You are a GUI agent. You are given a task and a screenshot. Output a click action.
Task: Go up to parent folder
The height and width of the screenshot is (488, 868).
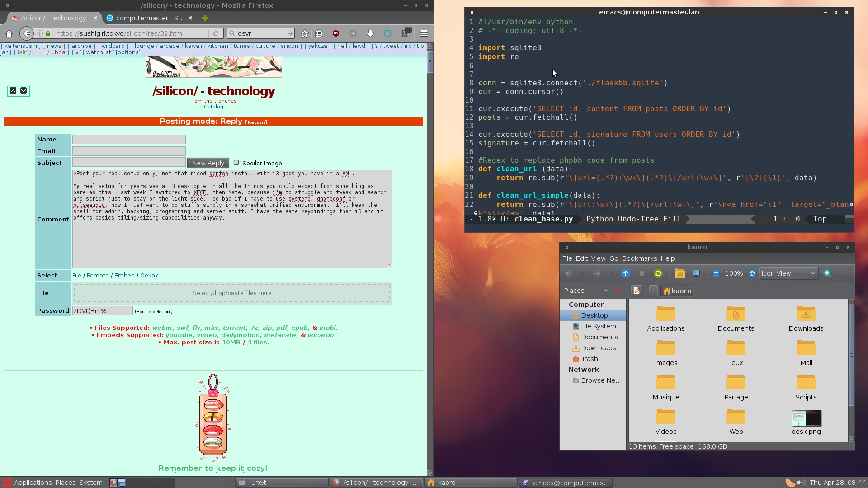(x=626, y=273)
